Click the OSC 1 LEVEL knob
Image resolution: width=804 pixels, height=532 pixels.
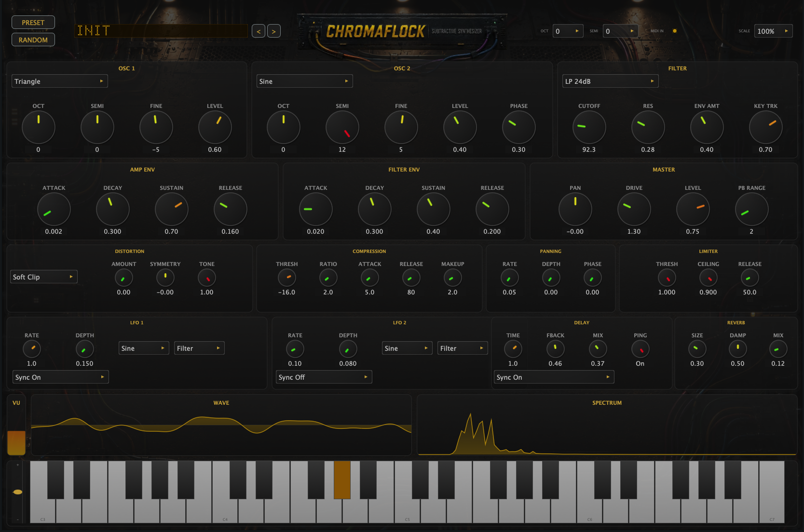click(215, 127)
